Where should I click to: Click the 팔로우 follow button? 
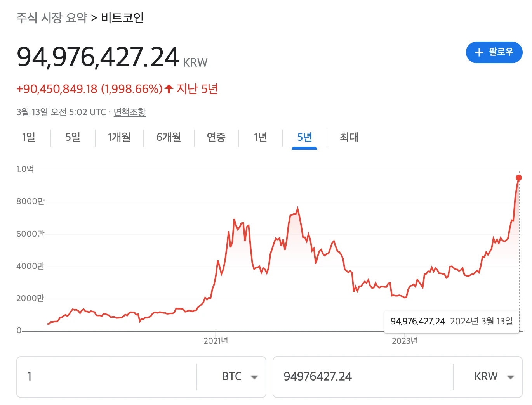pos(494,52)
